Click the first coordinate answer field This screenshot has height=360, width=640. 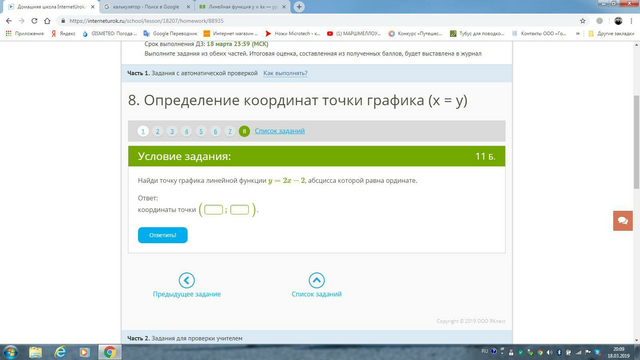tap(213, 210)
